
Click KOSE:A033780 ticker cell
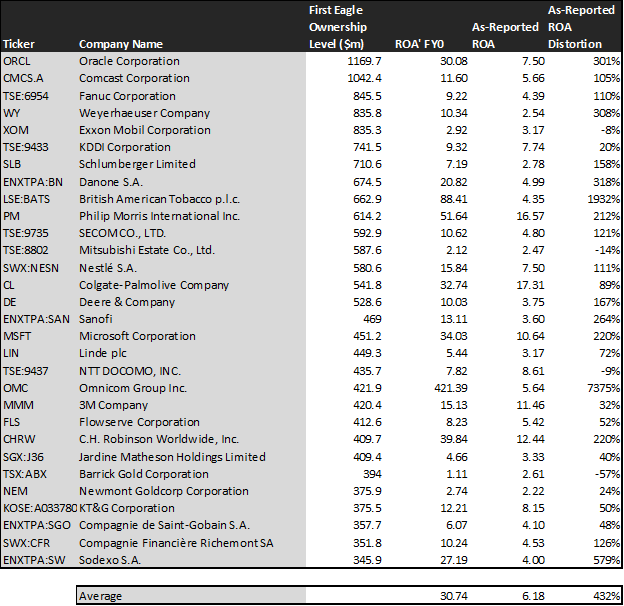click(40, 508)
